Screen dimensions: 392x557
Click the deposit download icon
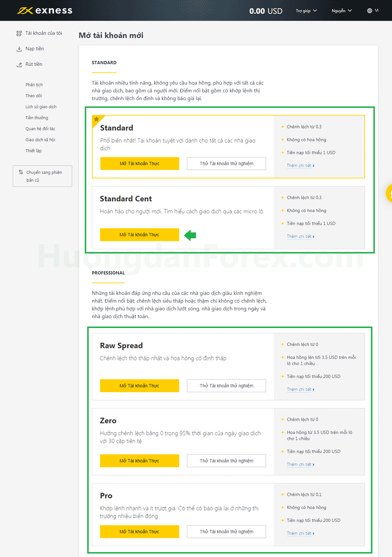point(19,49)
